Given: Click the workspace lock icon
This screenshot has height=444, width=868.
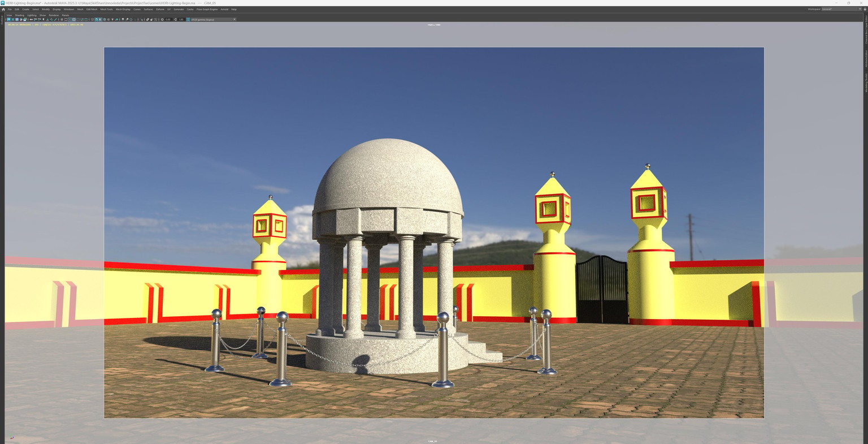Looking at the screenshot, I should [x=865, y=9].
